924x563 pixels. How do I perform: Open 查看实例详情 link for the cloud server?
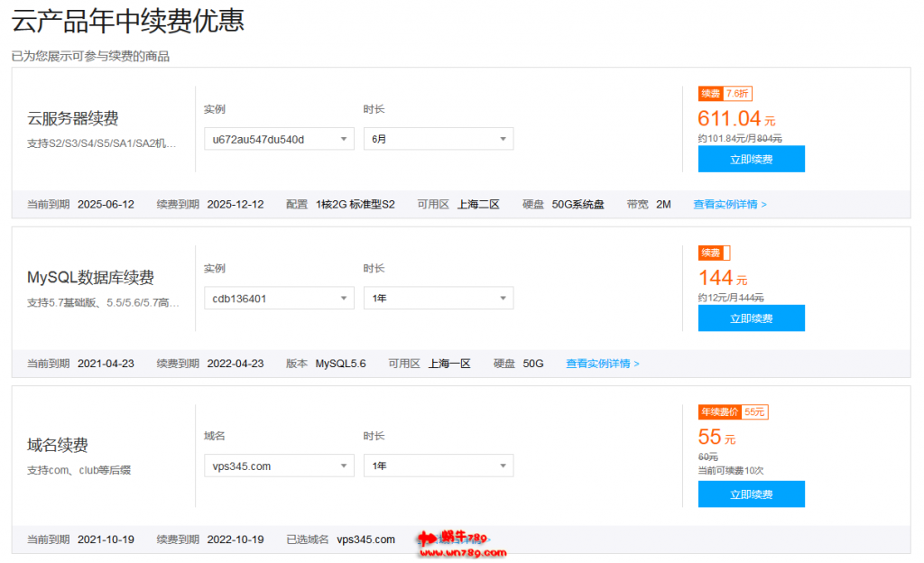click(729, 205)
